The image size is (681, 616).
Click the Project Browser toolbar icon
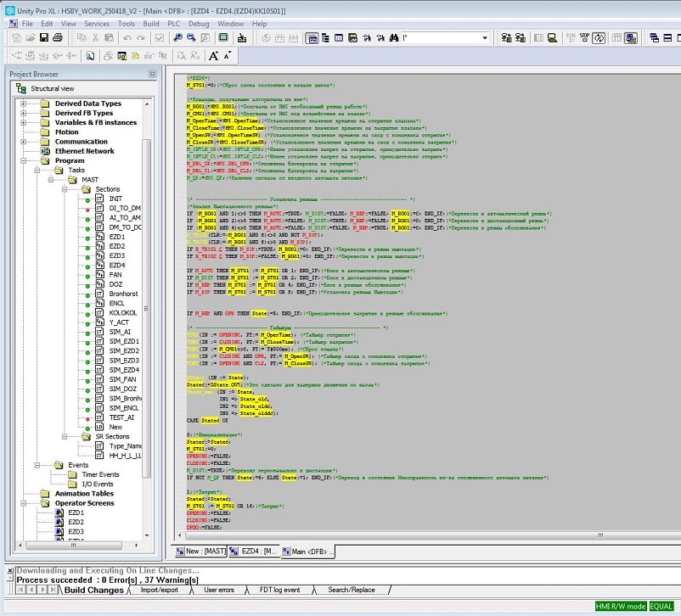(x=312, y=38)
